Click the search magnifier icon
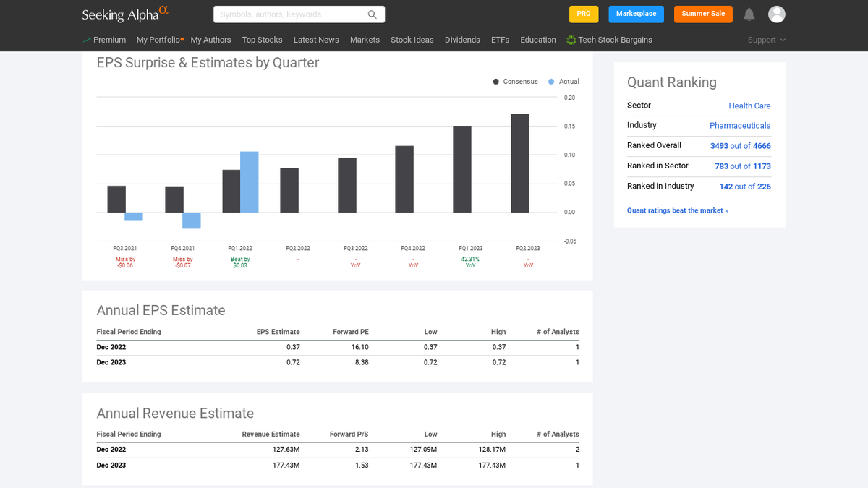 click(x=373, y=14)
